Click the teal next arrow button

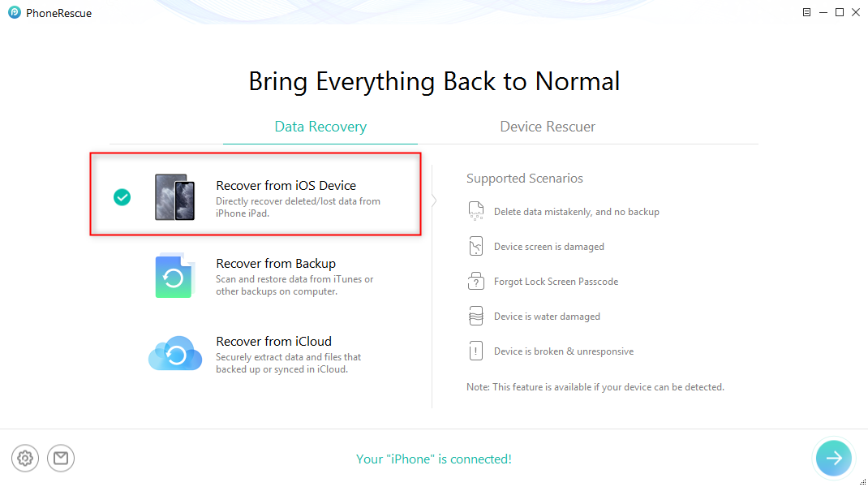[x=834, y=458]
